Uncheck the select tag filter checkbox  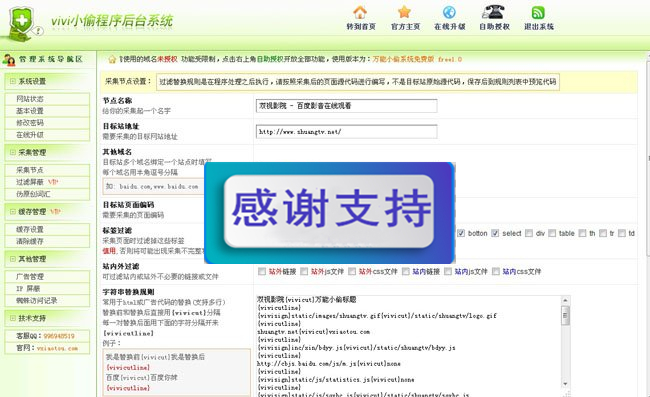point(495,233)
